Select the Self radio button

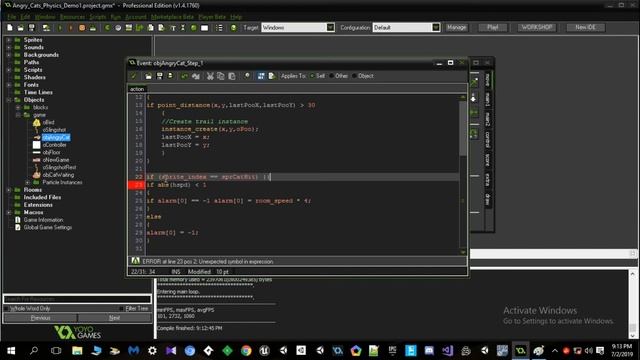click(x=313, y=76)
